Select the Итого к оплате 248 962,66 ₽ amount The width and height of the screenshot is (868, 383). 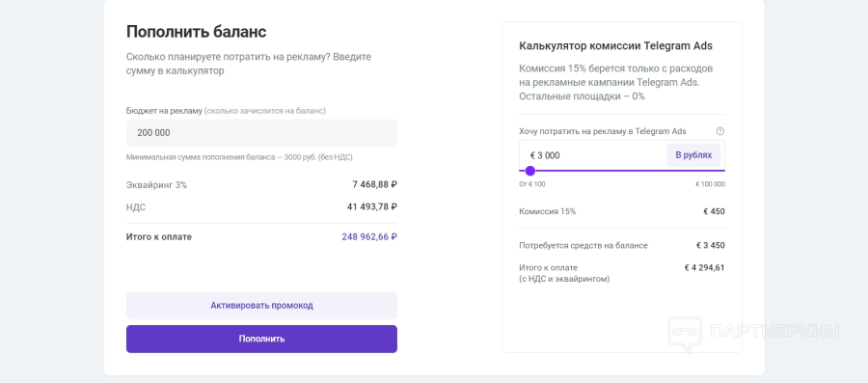(x=369, y=237)
